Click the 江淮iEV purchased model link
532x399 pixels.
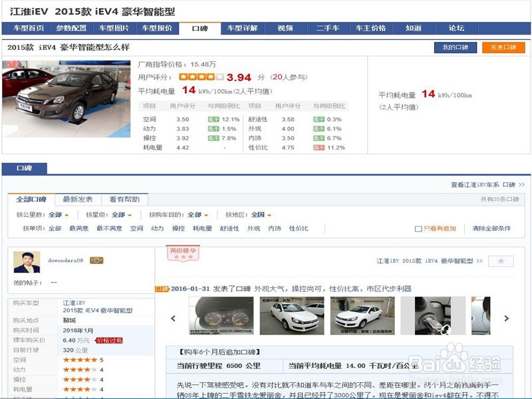click(74, 303)
